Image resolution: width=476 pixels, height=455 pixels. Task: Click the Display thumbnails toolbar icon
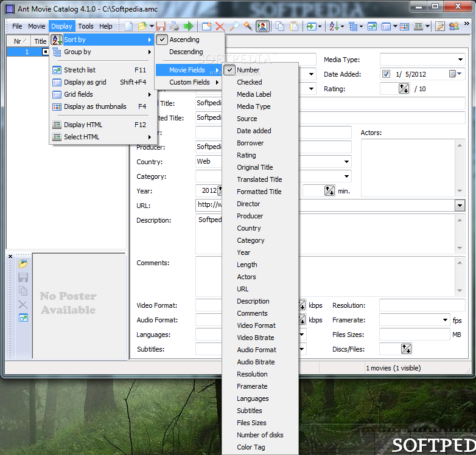click(404, 26)
